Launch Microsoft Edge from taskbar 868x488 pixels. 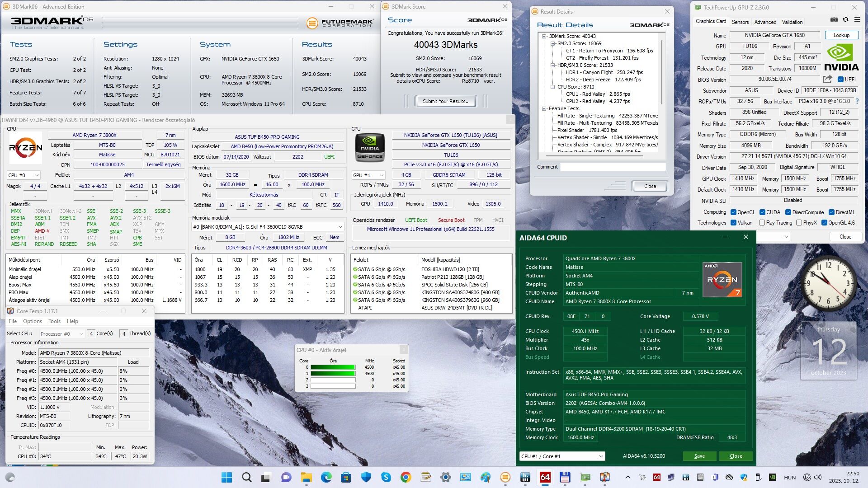coord(326,477)
